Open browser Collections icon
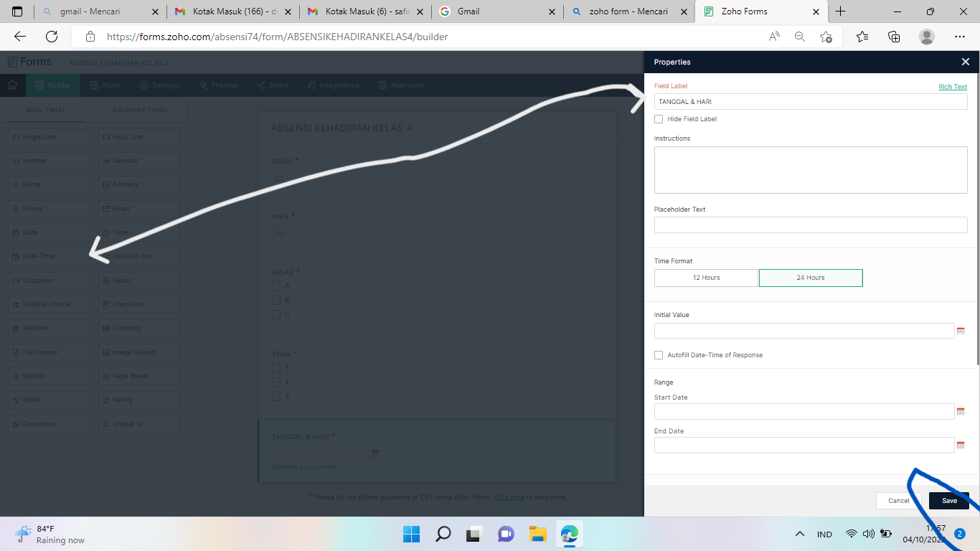980x551 pixels. (x=894, y=37)
